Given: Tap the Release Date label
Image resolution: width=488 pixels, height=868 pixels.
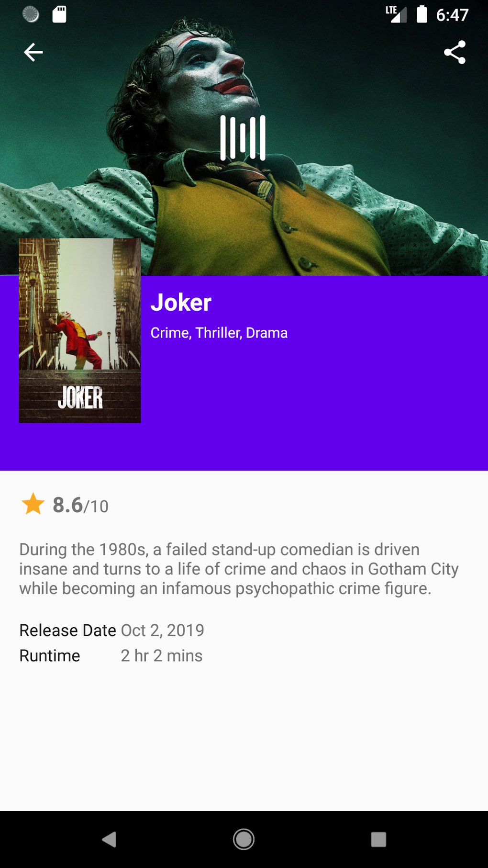Looking at the screenshot, I should click(67, 630).
